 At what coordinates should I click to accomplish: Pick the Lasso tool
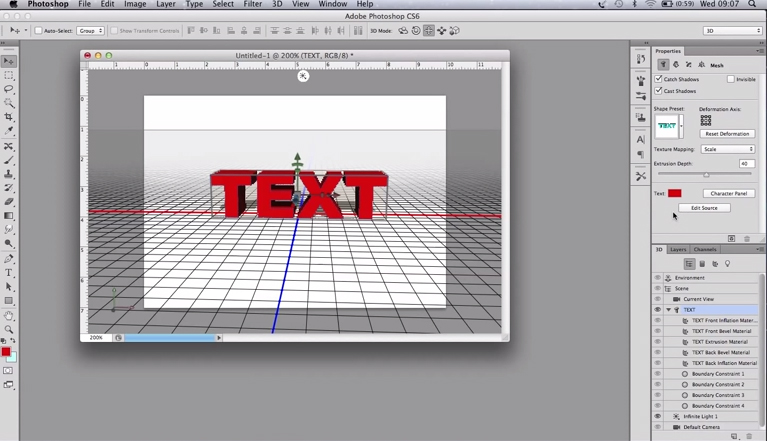point(9,89)
